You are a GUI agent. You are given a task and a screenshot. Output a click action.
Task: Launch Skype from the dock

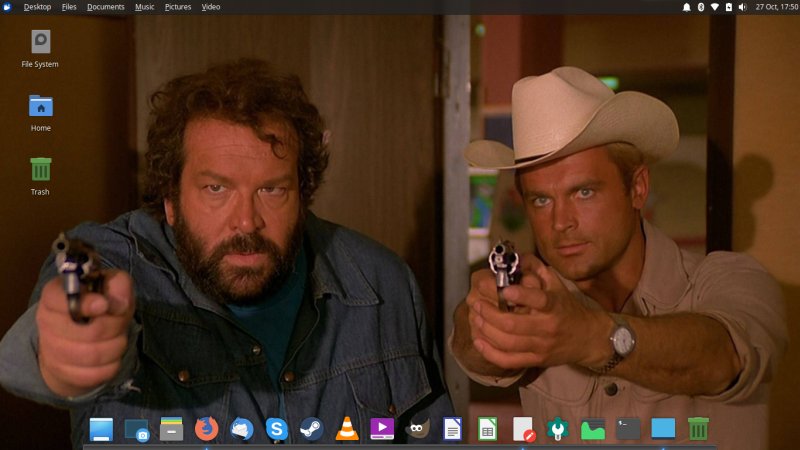click(x=277, y=429)
